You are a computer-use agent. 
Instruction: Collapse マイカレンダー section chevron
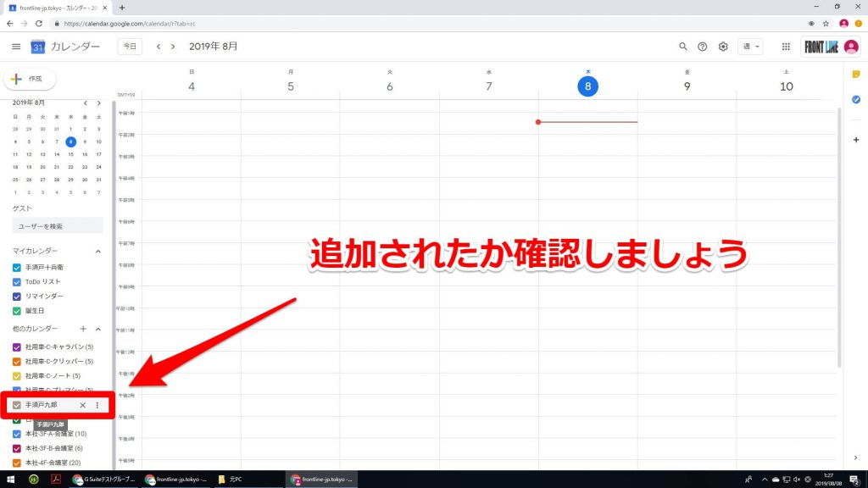tap(98, 252)
